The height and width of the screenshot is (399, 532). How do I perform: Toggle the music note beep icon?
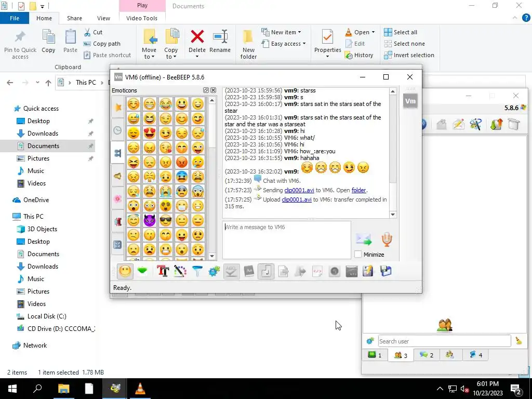tap(266, 271)
